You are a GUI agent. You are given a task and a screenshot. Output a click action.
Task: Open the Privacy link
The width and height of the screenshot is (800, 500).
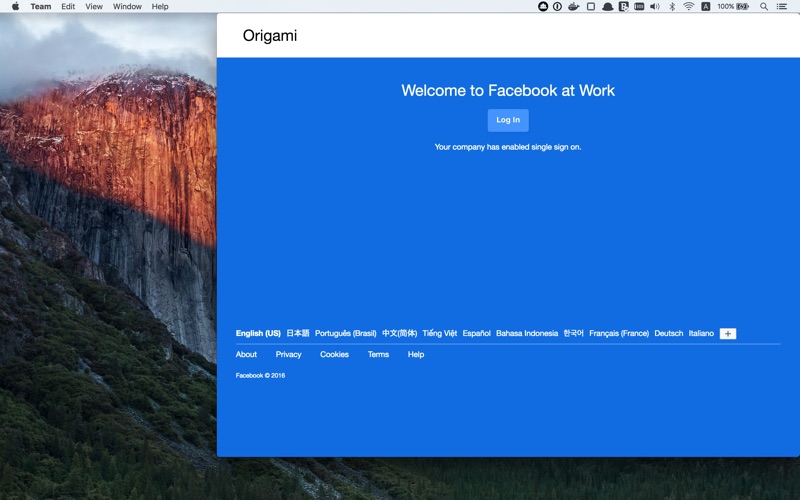coord(288,354)
